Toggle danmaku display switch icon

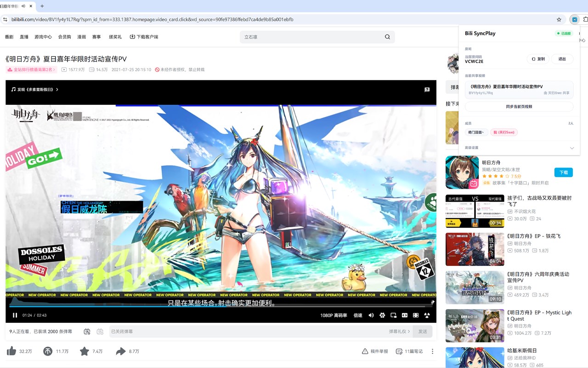(x=87, y=331)
